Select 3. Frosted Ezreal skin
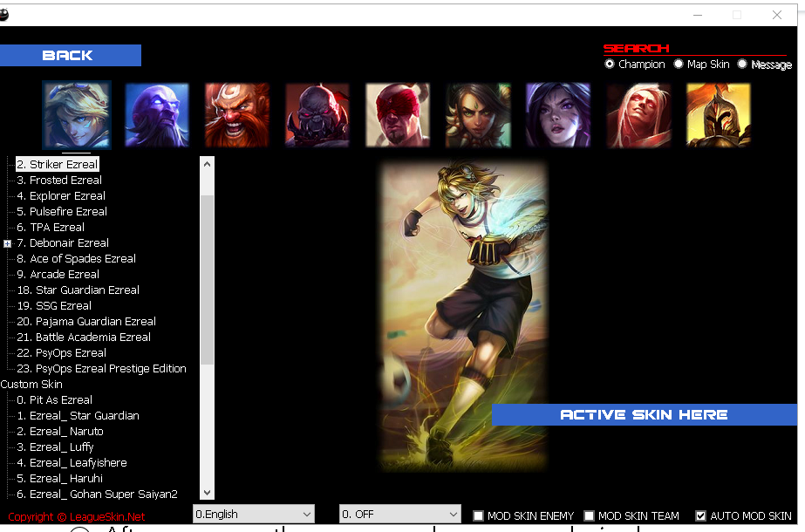The height and width of the screenshot is (532, 805). tap(59, 181)
